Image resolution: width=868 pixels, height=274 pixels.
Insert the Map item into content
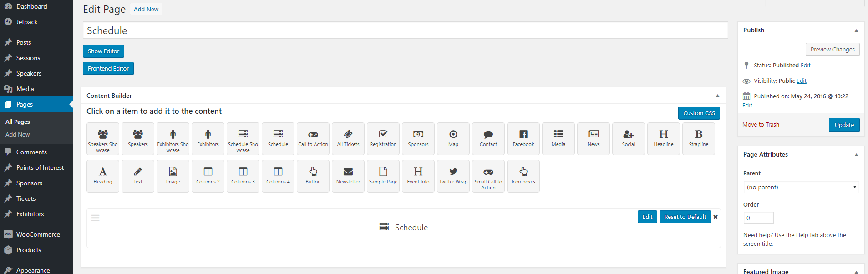453,139
